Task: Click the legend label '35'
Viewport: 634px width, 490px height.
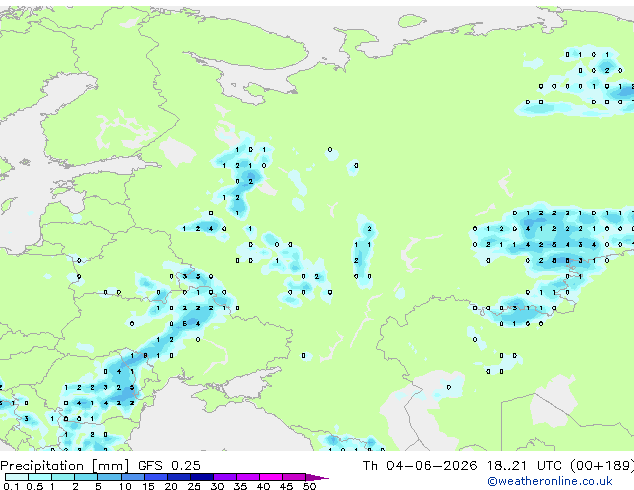Action: pos(241,486)
